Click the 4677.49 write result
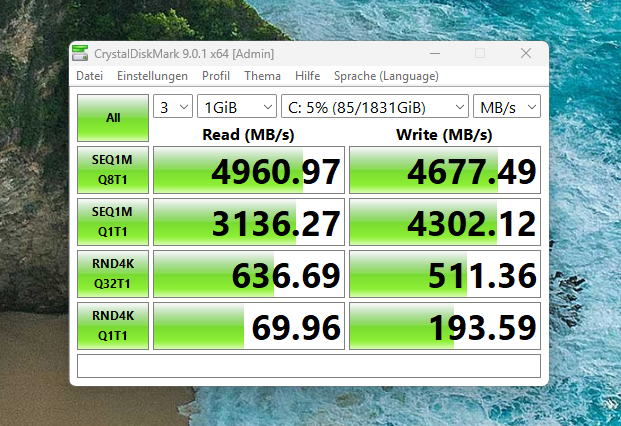621x426 pixels. click(445, 170)
